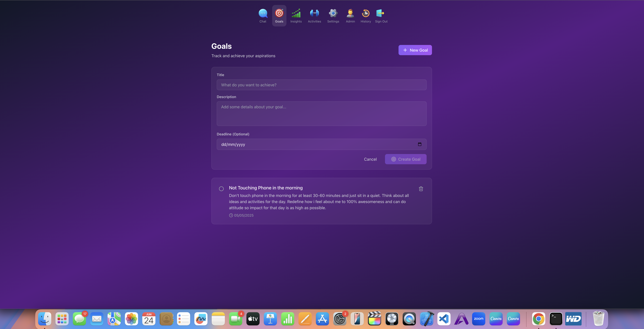Launch Apple TV from the dock
The image size is (644, 329).
pos(253,319)
